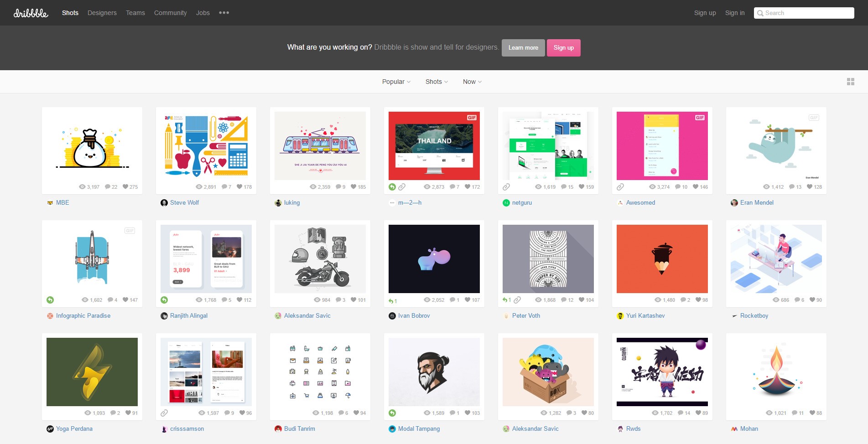
Task: Go to Designers in the navigation bar
Action: 102,13
